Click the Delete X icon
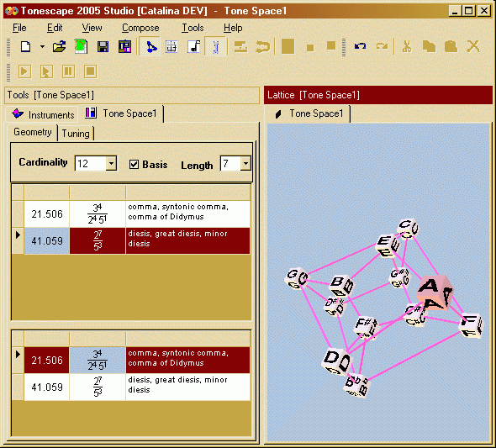The height and width of the screenshot is (448, 496). coord(473,46)
